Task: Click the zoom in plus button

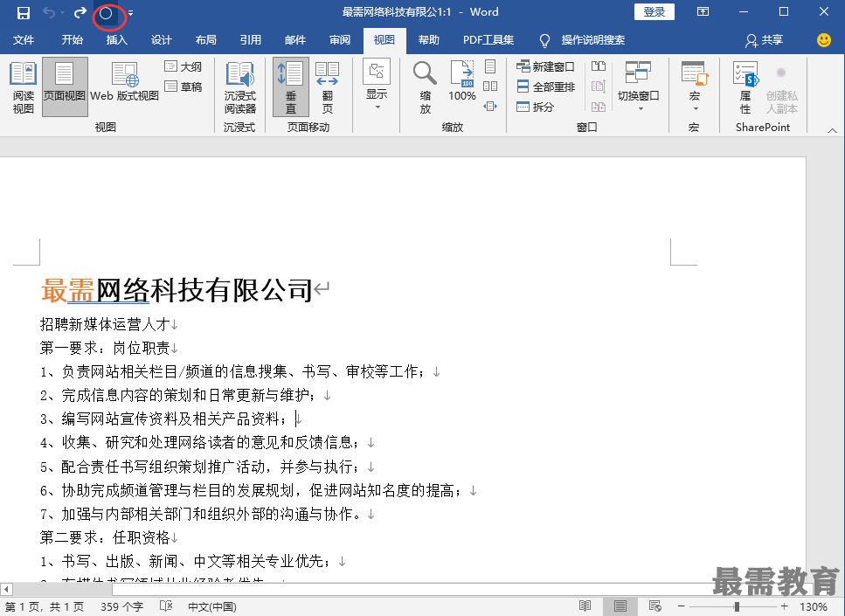Action: [784, 606]
